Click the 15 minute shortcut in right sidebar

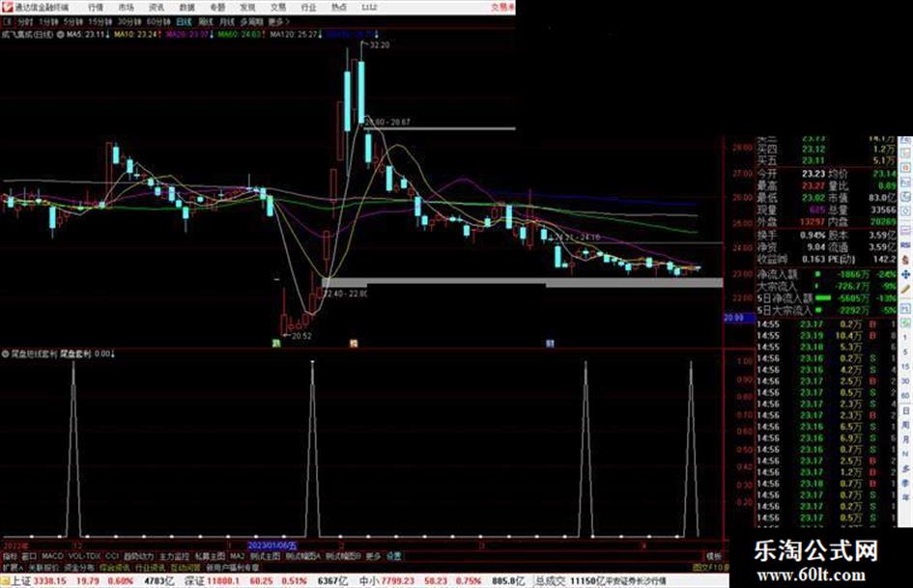(x=905, y=367)
